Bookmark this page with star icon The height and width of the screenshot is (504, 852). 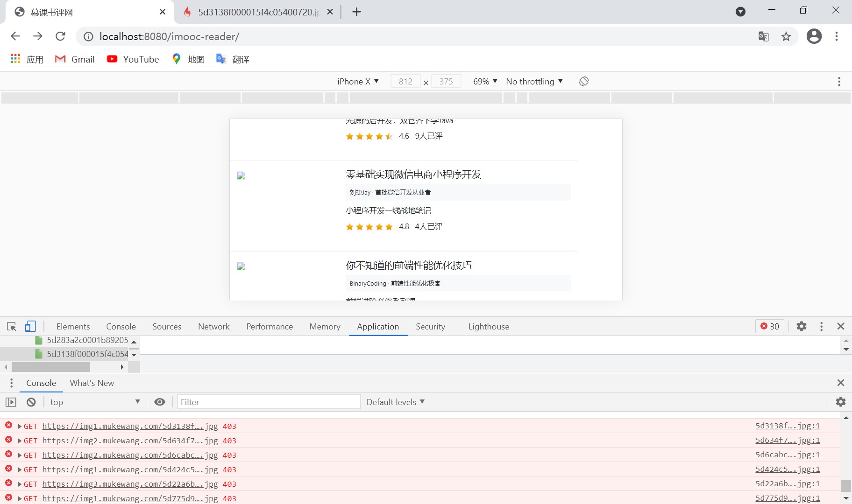click(786, 36)
